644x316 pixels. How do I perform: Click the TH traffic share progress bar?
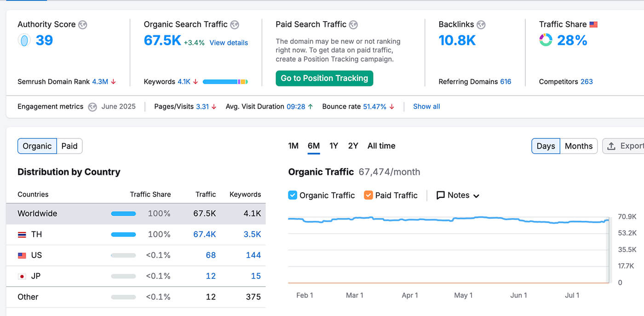123,235
